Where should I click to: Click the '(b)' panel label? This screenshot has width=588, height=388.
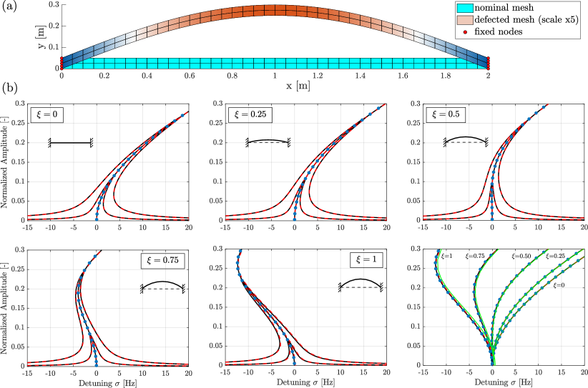point(9,89)
